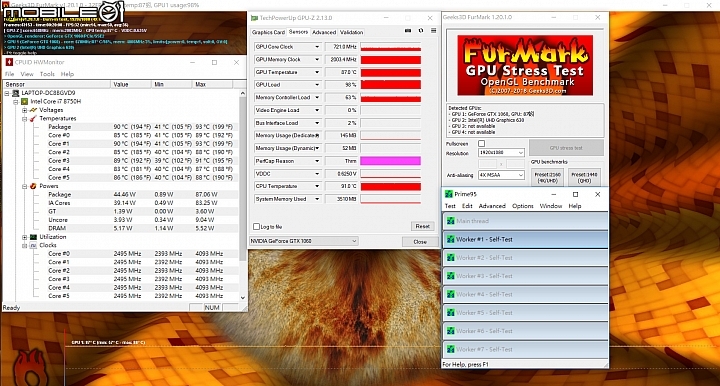Open VDDC sensor dropdown
This screenshot has width=720, height=386.
317,174
